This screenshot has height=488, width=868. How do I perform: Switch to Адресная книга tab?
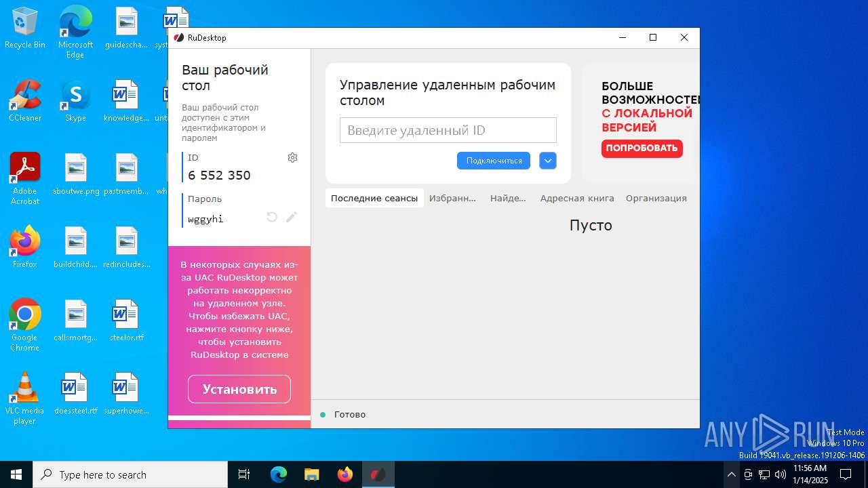pyautogui.click(x=577, y=198)
